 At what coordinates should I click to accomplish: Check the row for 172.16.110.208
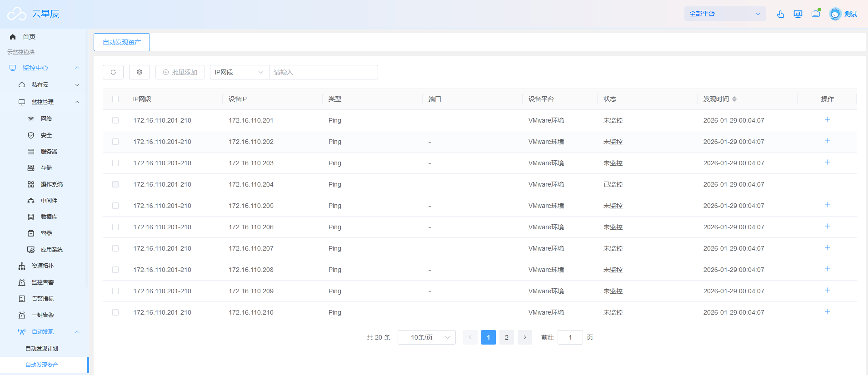point(115,270)
